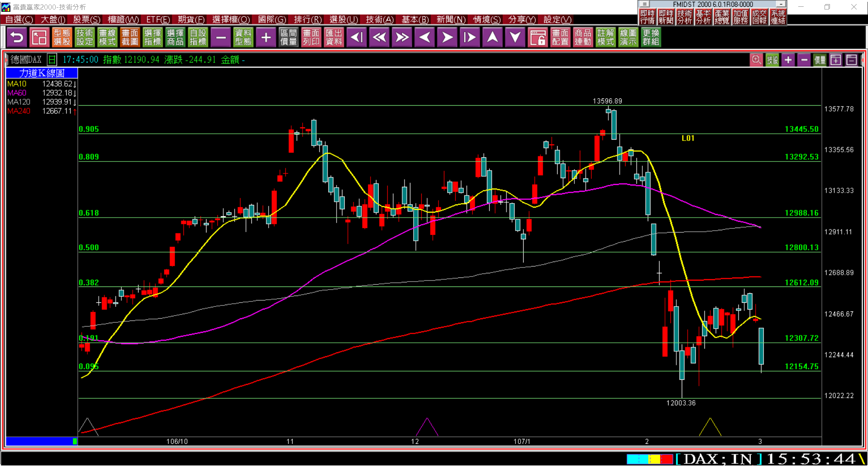
Task: Jump to first data with bar-left arrow icon
Action: pos(357,37)
